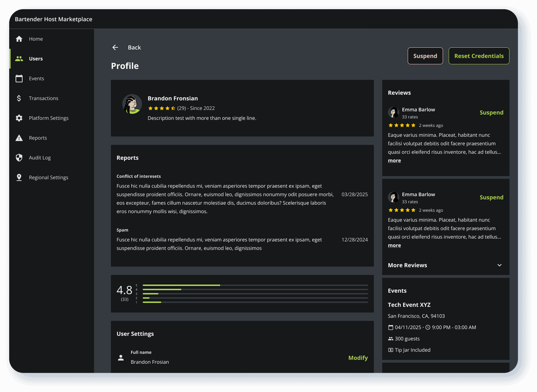Open the Transactions menu item
The height and width of the screenshot is (392, 537).
pyautogui.click(x=44, y=98)
